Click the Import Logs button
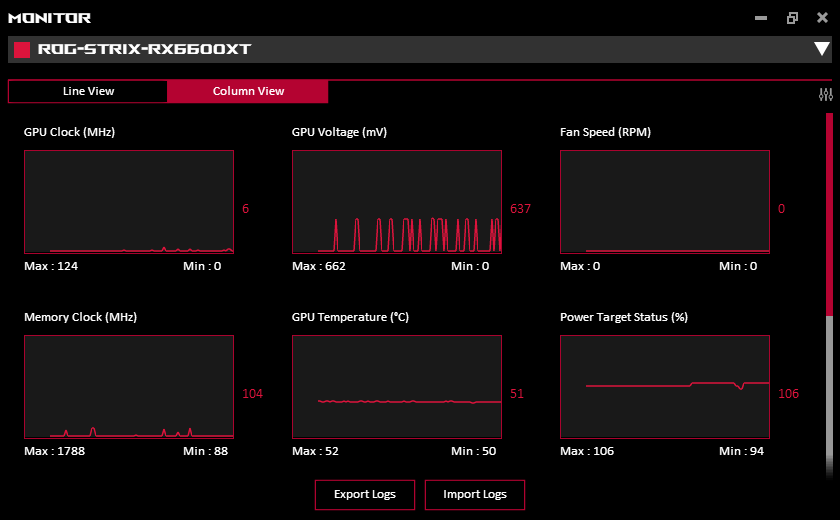The height and width of the screenshot is (520, 840). click(x=475, y=494)
